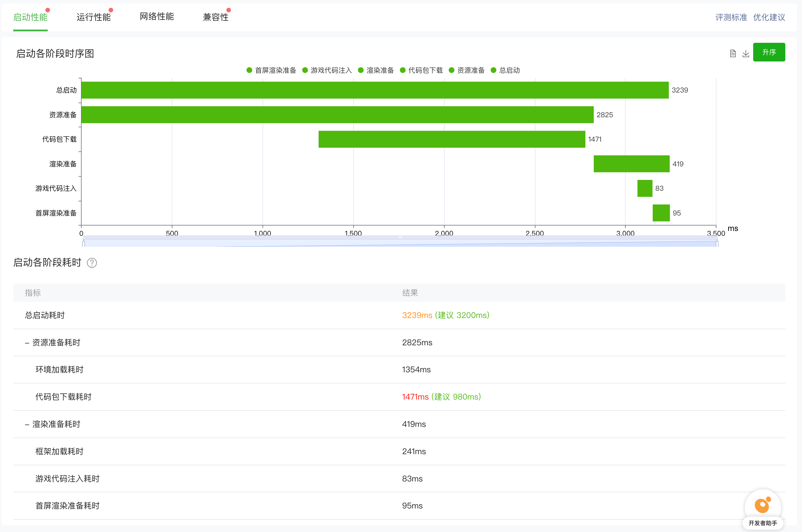Toggle the 渲染准备 legend item

coord(376,70)
